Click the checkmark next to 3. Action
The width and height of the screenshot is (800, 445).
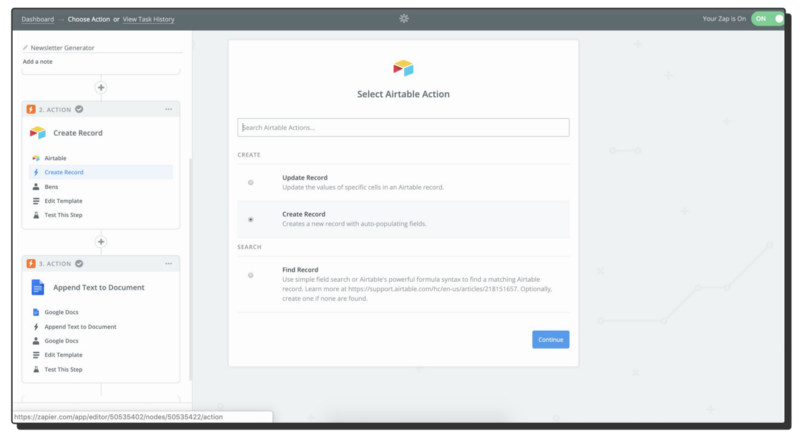[79, 264]
